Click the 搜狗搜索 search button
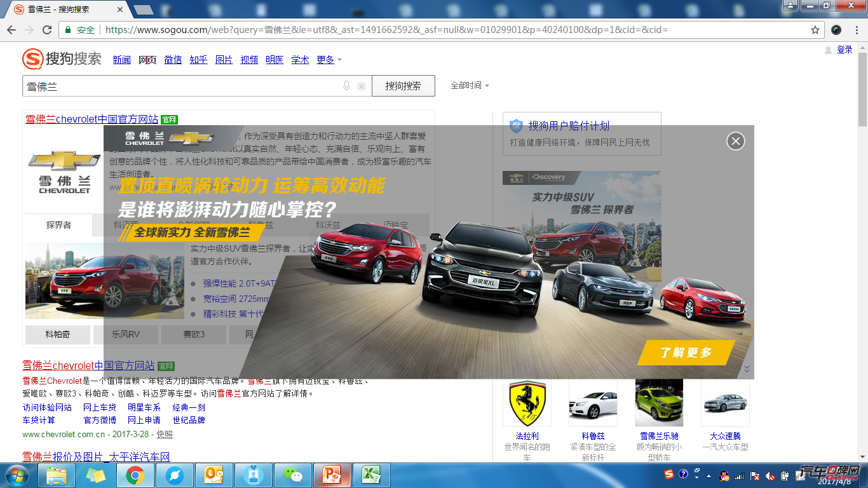The width and height of the screenshot is (868, 488). click(x=403, y=86)
